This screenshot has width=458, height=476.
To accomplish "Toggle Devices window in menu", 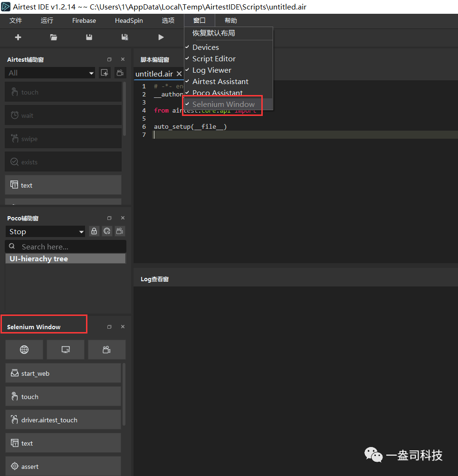I will pyautogui.click(x=228, y=48).
